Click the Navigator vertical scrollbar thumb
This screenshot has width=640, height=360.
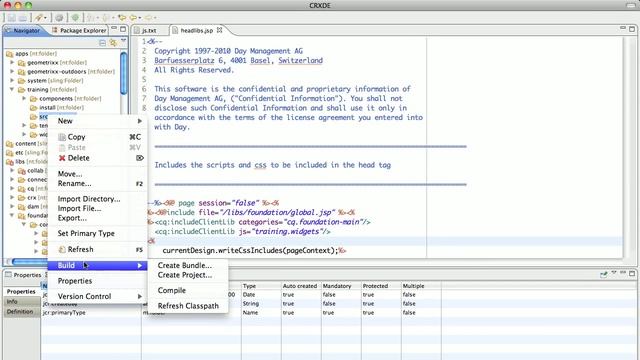124,73
